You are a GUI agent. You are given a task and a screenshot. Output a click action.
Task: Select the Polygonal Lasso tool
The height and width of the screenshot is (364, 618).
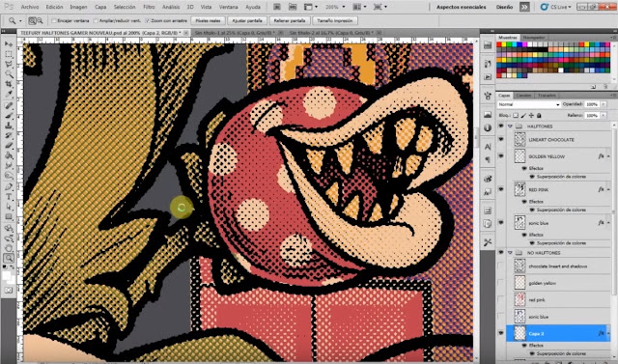9,65
